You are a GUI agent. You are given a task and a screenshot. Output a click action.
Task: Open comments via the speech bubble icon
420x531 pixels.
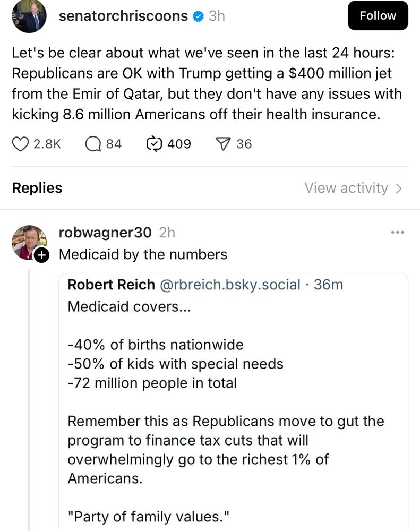pyautogui.click(x=93, y=144)
